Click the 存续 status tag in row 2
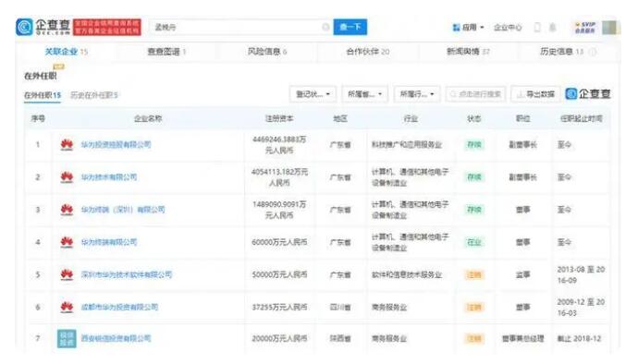This screenshot has width=638, height=364. (x=474, y=177)
